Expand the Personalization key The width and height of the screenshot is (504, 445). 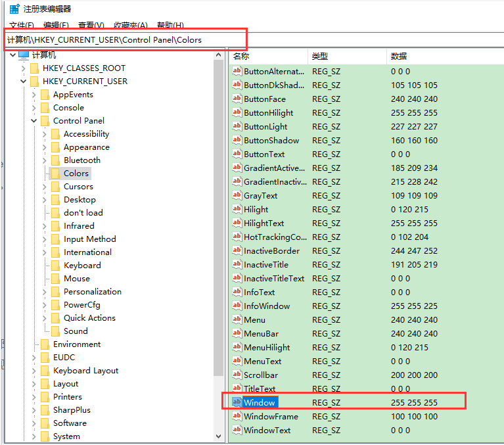(45, 292)
